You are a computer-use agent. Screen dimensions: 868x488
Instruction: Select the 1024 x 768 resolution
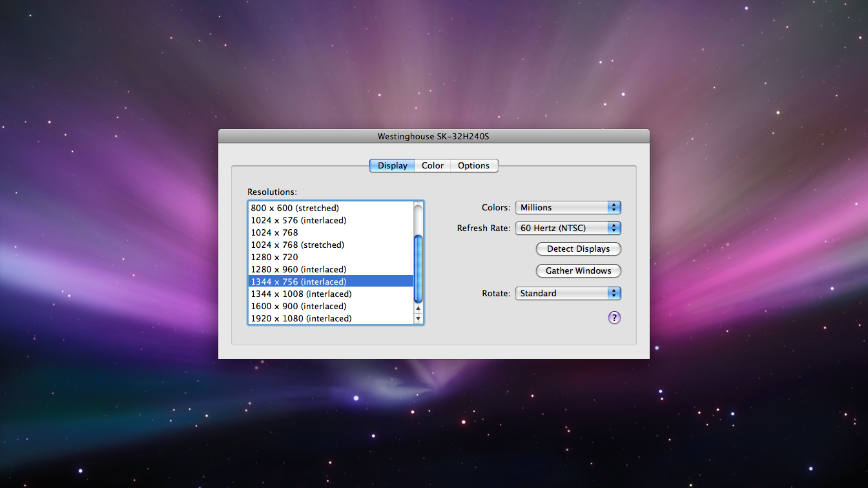click(331, 233)
